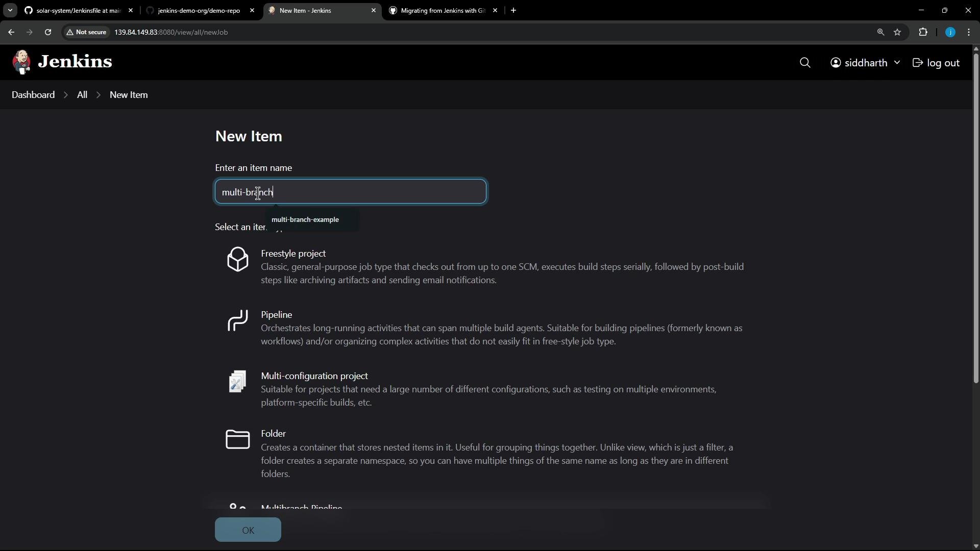980x551 pixels.
Task: Open the tab search dropdown arrow
Action: 10,10
